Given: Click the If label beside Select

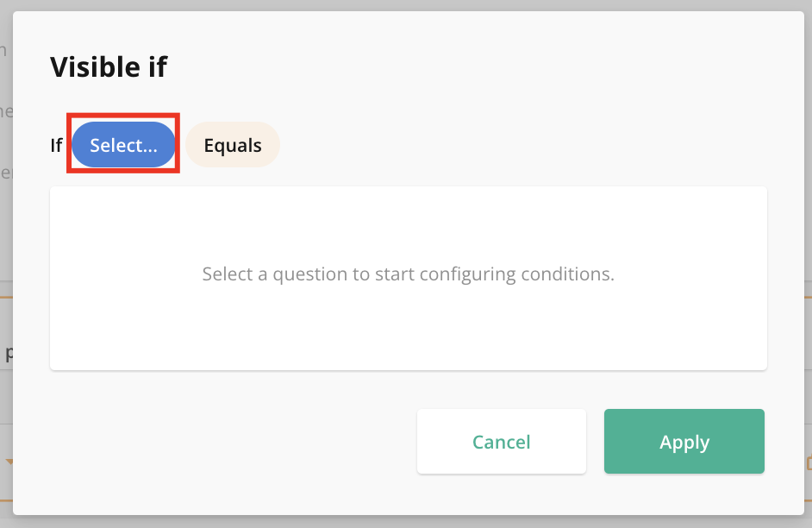Looking at the screenshot, I should (55, 144).
